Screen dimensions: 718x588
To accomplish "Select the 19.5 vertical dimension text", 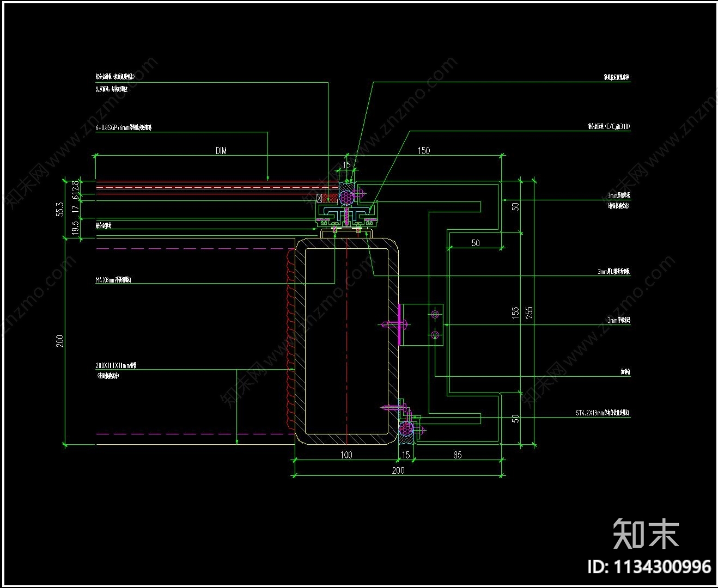I will pyautogui.click(x=76, y=226).
